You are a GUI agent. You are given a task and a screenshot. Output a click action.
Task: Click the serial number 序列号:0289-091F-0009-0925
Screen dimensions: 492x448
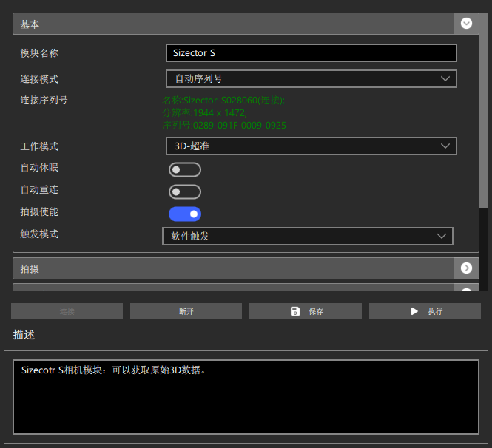click(x=224, y=126)
